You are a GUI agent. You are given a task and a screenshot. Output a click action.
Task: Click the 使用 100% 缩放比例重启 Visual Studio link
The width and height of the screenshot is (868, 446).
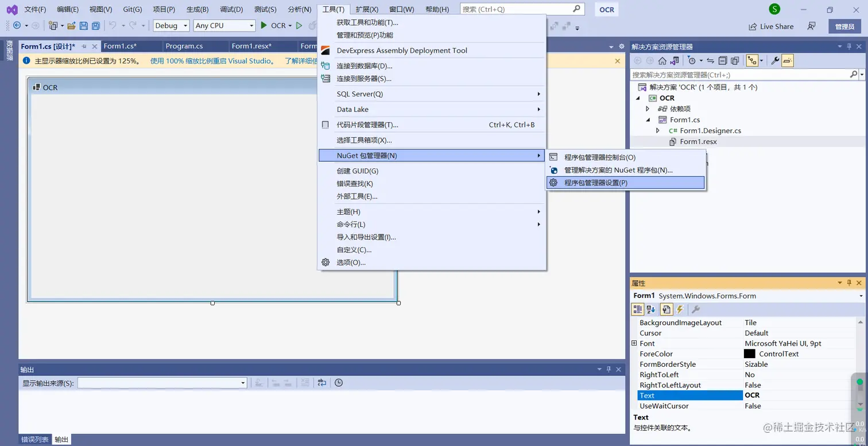[x=212, y=61]
